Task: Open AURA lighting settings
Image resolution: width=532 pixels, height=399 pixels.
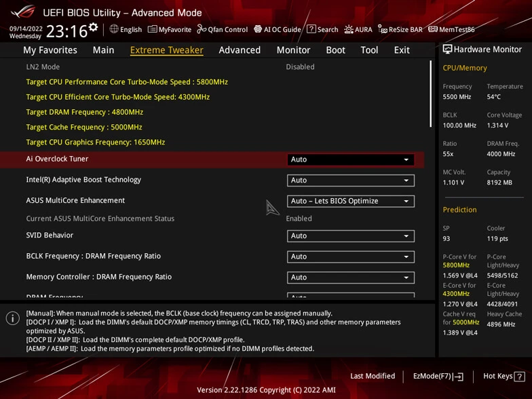Action: 358,29
